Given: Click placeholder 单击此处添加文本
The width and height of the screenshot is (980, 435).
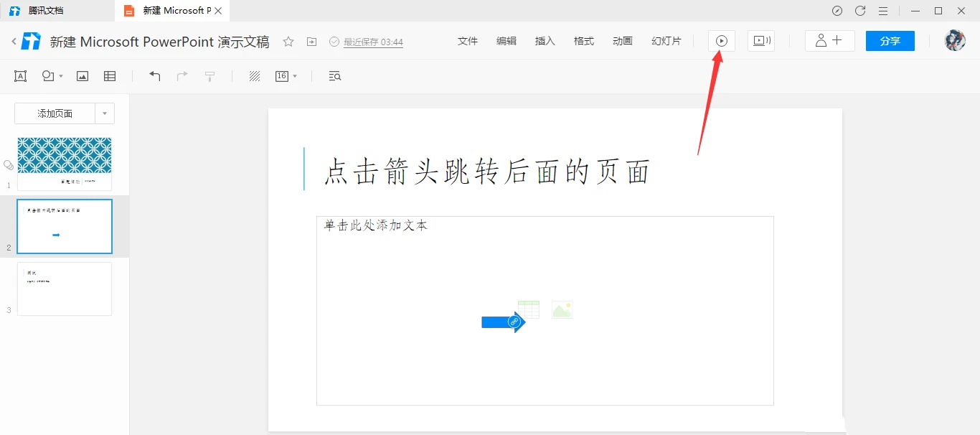Looking at the screenshot, I should (376, 225).
